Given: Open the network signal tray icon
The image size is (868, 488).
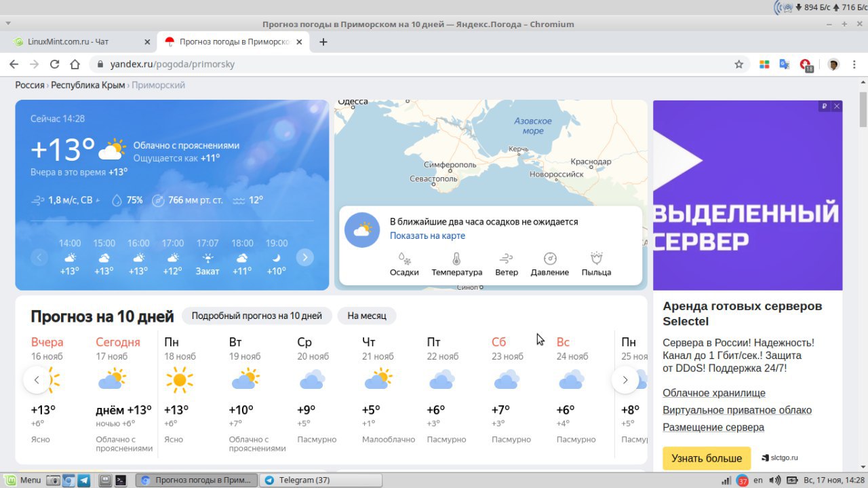Looking at the screenshot, I should [726, 480].
